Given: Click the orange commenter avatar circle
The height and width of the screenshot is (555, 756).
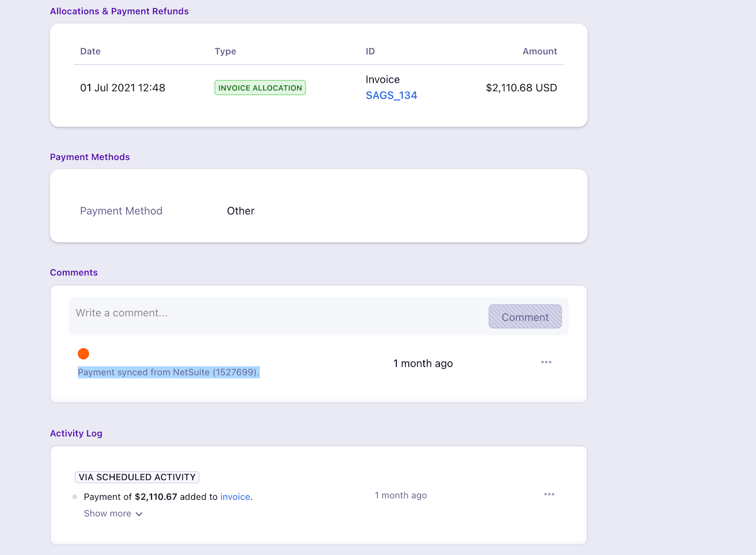Looking at the screenshot, I should click(84, 354).
